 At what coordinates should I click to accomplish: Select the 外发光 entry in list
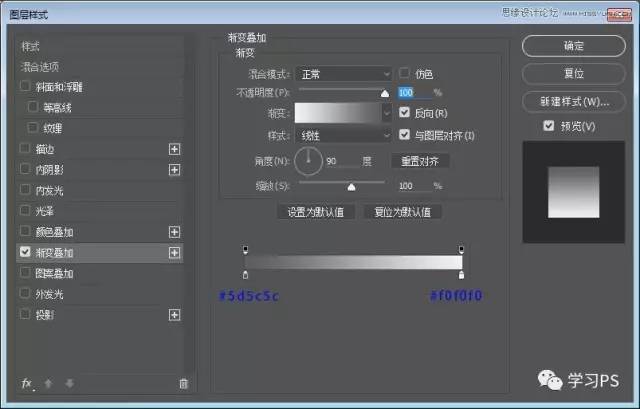[49, 294]
